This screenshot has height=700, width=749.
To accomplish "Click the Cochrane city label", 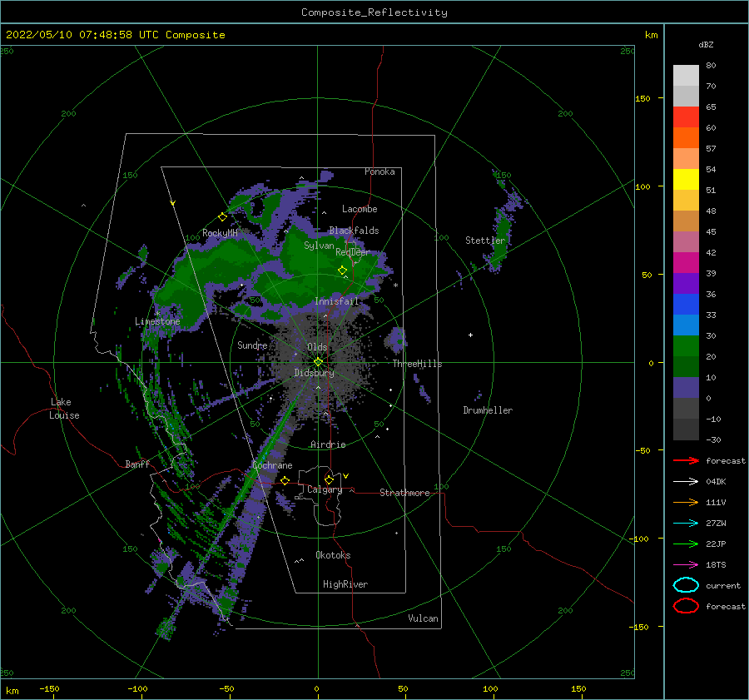I will pyautogui.click(x=272, y=465).
